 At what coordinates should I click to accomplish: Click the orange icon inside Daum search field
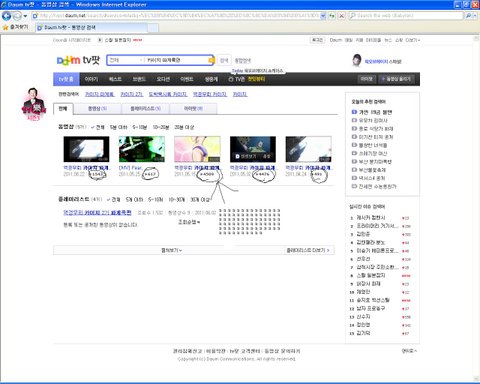[211, 60]
